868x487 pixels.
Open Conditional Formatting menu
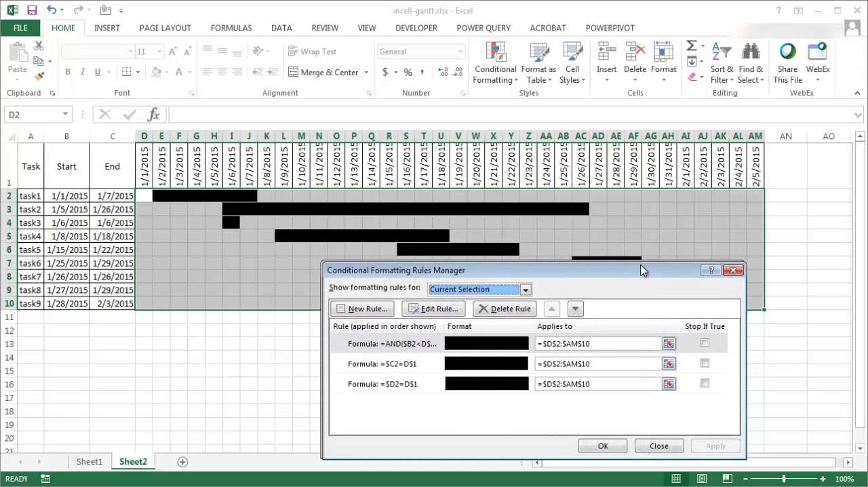click(495, 63)
